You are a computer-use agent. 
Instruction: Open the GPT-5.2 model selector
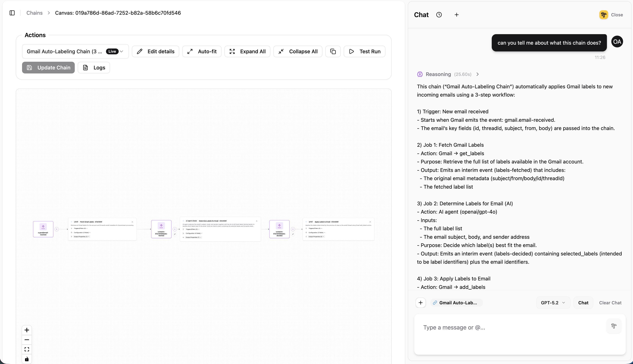(x=553, y=302)
